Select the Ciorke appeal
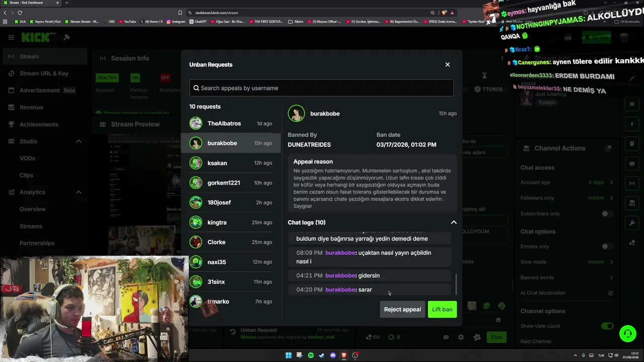644x362 pixels. click(231, 242)
